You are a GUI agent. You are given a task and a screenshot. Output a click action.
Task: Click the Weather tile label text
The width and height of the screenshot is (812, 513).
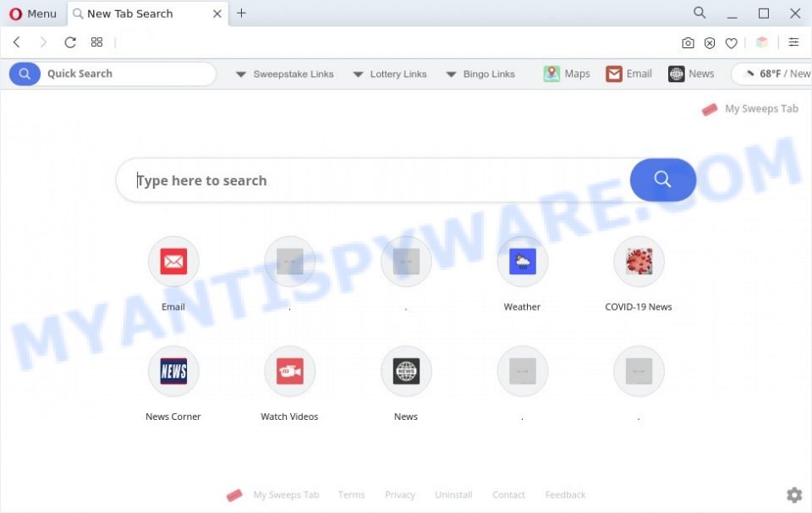[522, 306]
